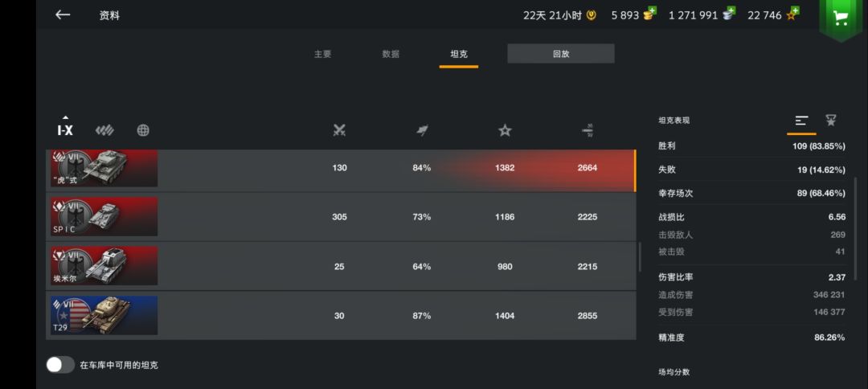The width and height of the screenshot is (868, 389).
Task: Show medals tab with ribbon star icon
Action: 830,121
